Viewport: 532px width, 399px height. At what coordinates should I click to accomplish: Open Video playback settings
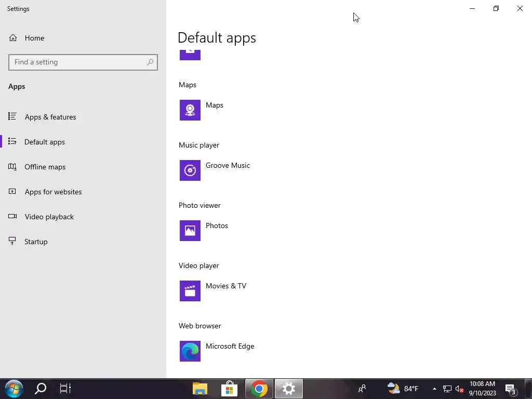pyautogui.click(x=83, y=217)
